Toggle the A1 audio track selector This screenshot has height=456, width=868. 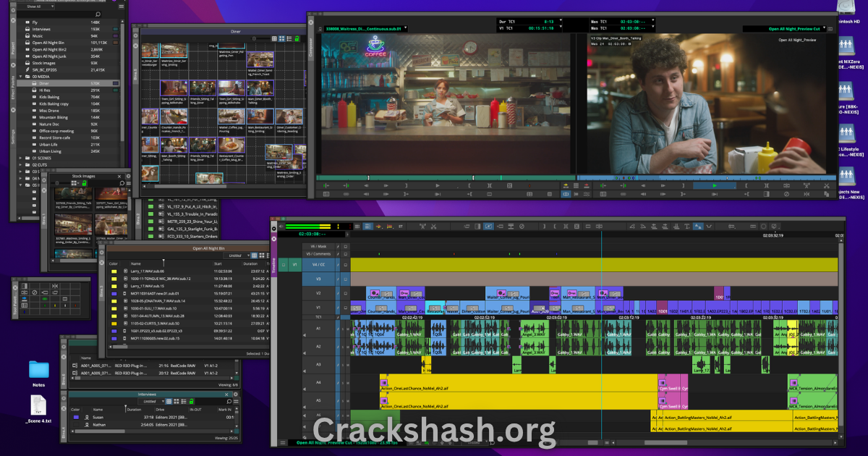tap(319, 328)
